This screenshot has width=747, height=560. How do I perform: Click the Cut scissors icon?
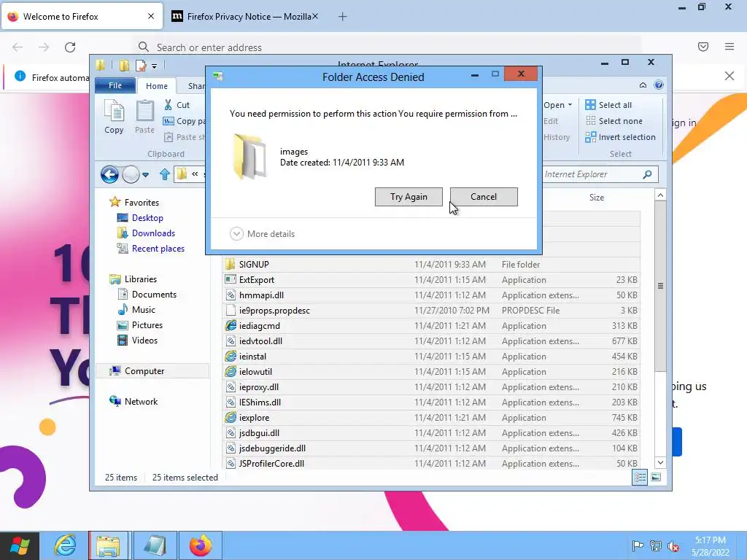[x=169, y=105]
